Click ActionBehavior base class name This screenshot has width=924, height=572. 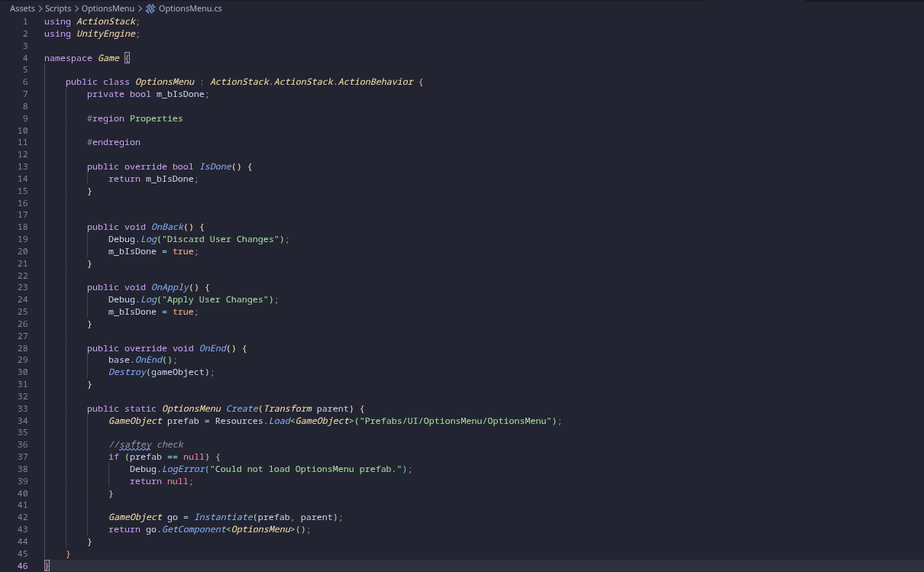click(x=376, y=82)
